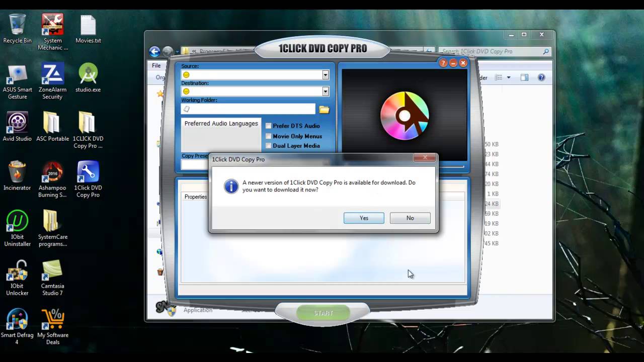Image resolution: width=644 pixels, height=362 pixels.
Task: Select the IObit Unlocker desktop icon
Action: (17, 278)
